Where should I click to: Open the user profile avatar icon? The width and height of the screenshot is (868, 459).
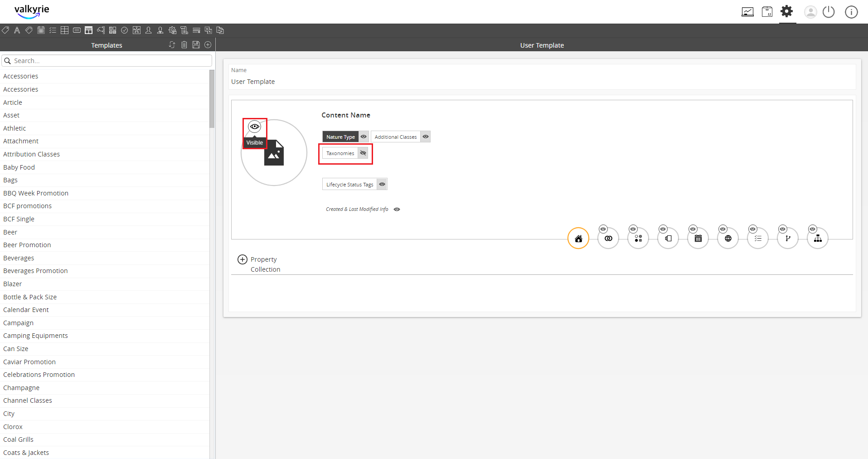(810, 12)
